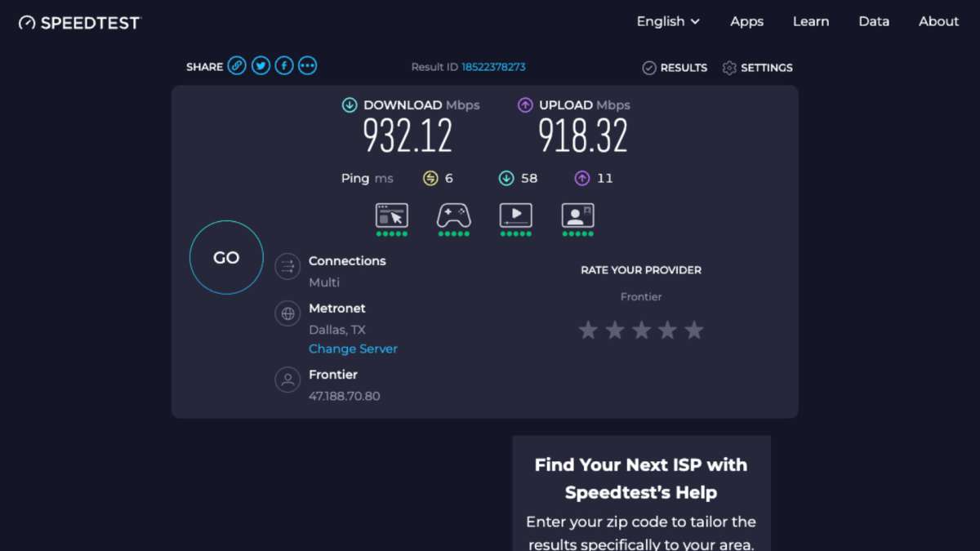Screen dimensions: 980x551
Task: Switch to the RESULTS view
Action: click(x=675, y=68)
